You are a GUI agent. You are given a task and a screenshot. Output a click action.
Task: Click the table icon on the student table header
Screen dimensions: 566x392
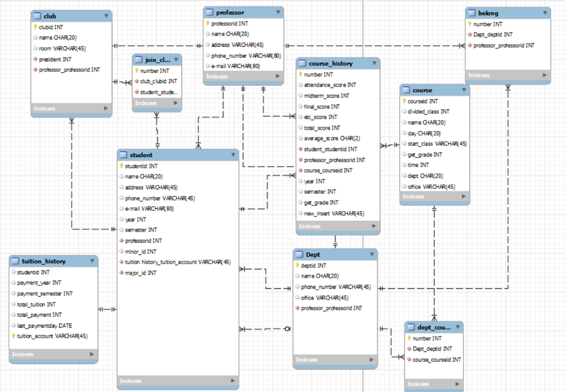[123, 155]
